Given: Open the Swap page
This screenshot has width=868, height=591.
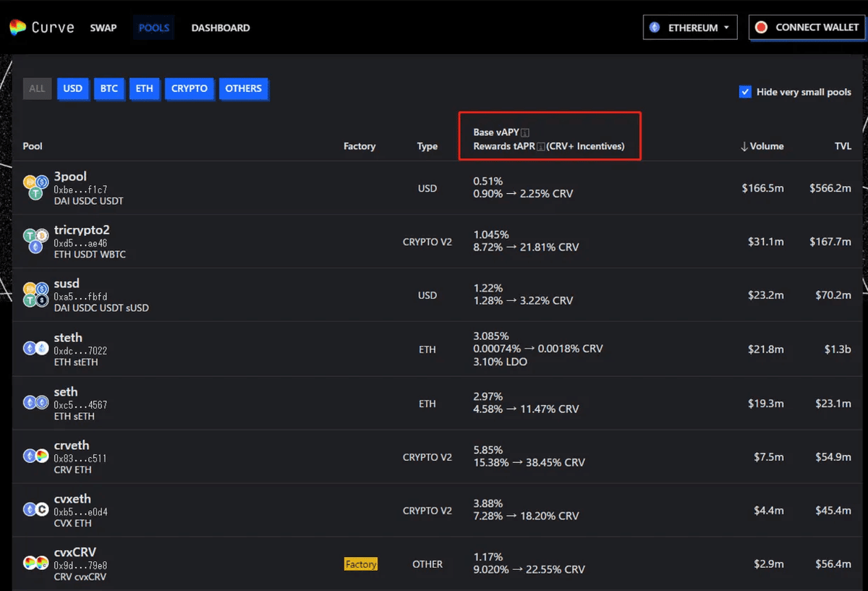Looking at the screenshot, I should click(103, 27).
